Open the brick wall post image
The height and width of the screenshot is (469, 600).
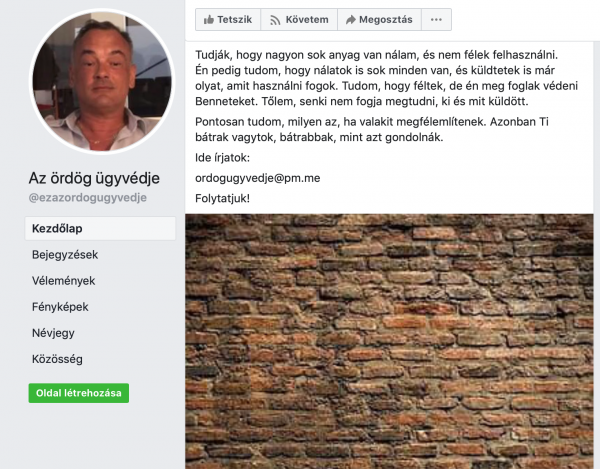pos(389,341)
